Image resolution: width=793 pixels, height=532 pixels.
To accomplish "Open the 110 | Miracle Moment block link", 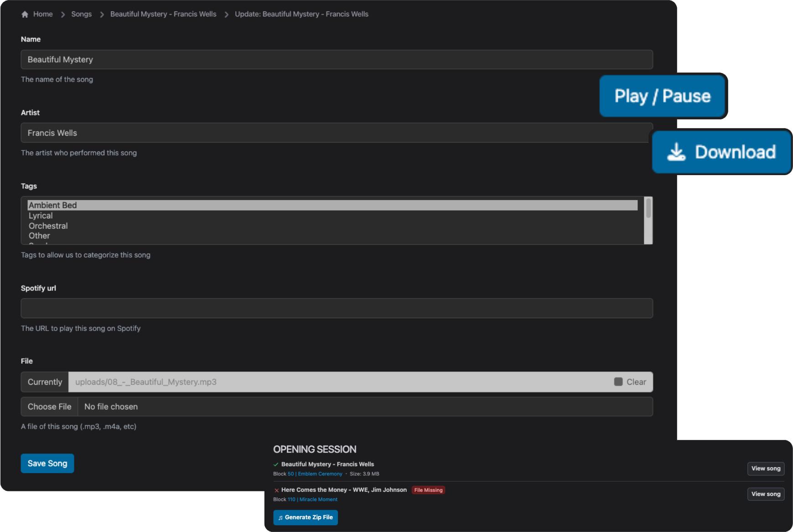I will click(312, 500).
